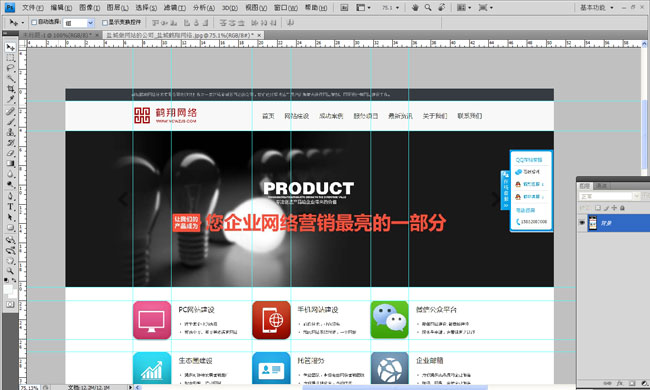
Task: Open the auto-select group dropdown
Action: (x=79, y=23)
